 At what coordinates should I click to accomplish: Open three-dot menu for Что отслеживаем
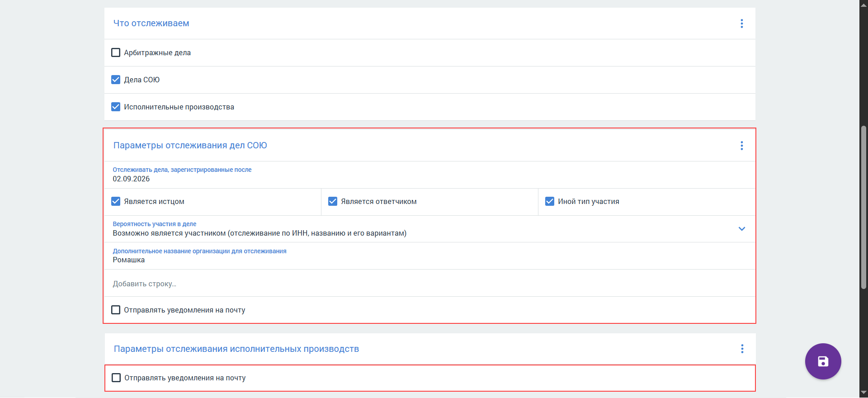(742, 24)
